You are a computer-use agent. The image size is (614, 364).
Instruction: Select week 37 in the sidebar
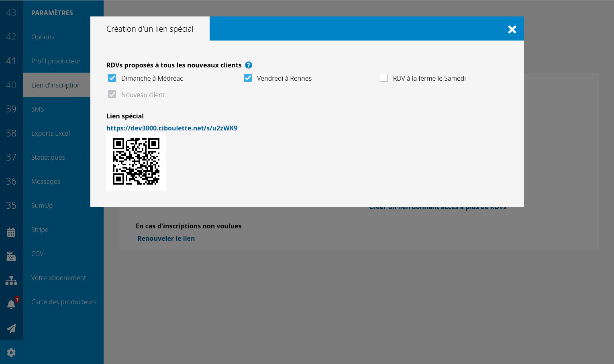point(11,157)
